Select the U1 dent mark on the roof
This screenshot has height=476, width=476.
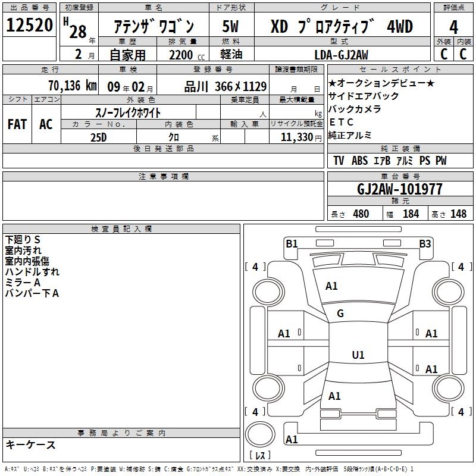pyautogui.click(x=358, y=355)
